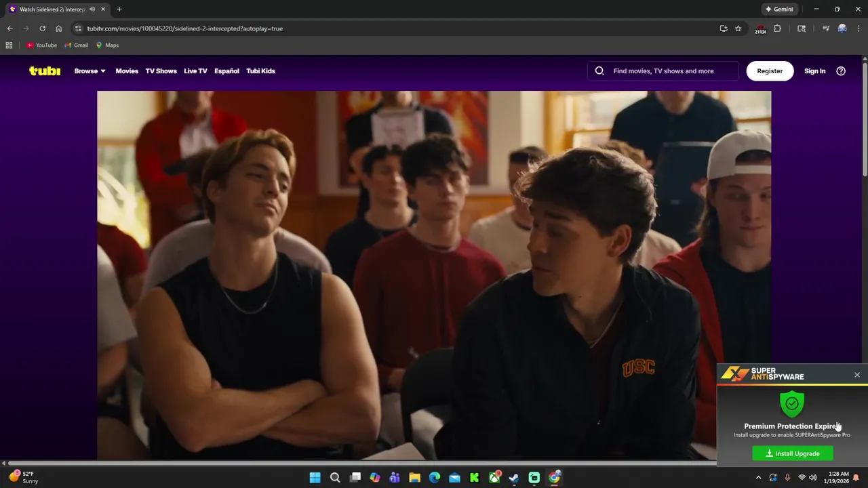The image size is (868, 488).
Task: Open File Explorer from the taskbar
Action: coord(414,478)
